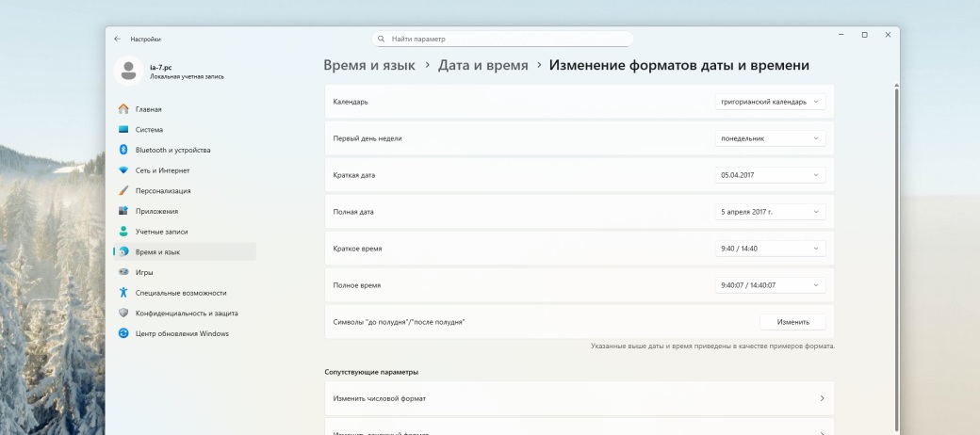Navigate to Время и язык breadcrumb
980x435 pixels.
[x=370, y=66]
